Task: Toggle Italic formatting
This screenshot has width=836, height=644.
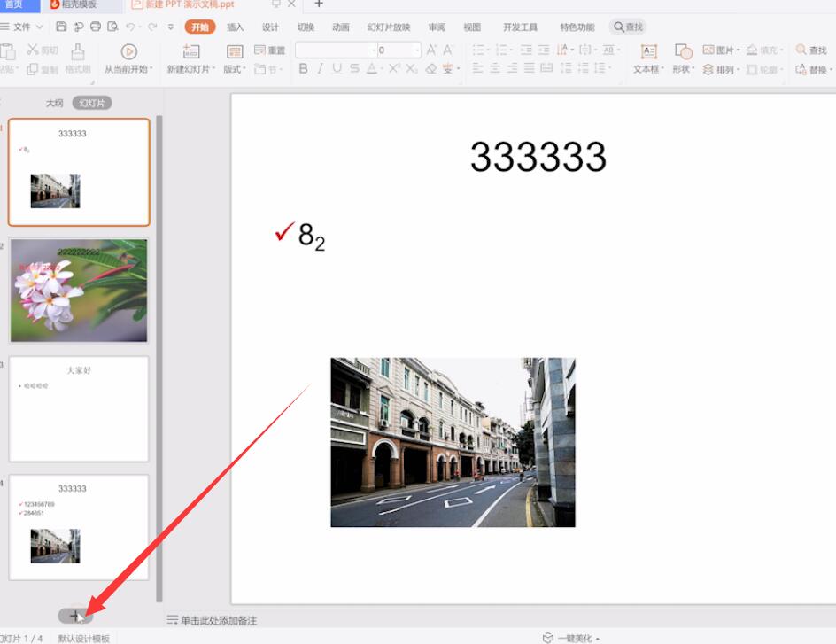Action: [x=320, y=68]
